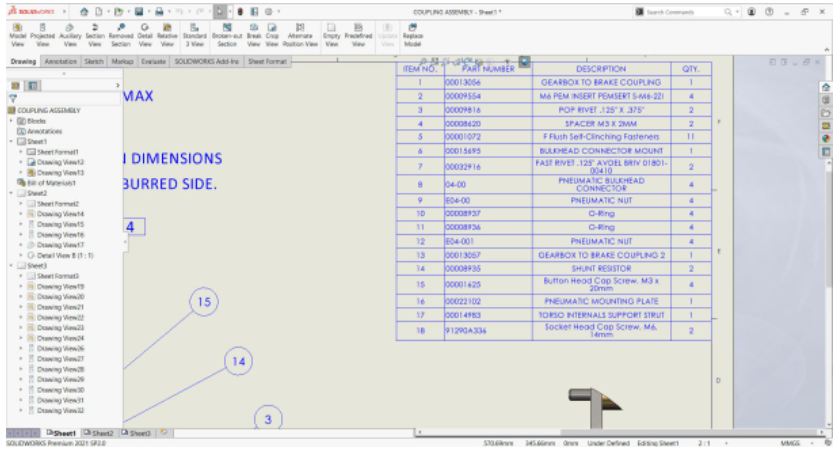This screenshot has height=457, width=838.
Task: Select Bill of Materials1 in tree
Action: 46,183
